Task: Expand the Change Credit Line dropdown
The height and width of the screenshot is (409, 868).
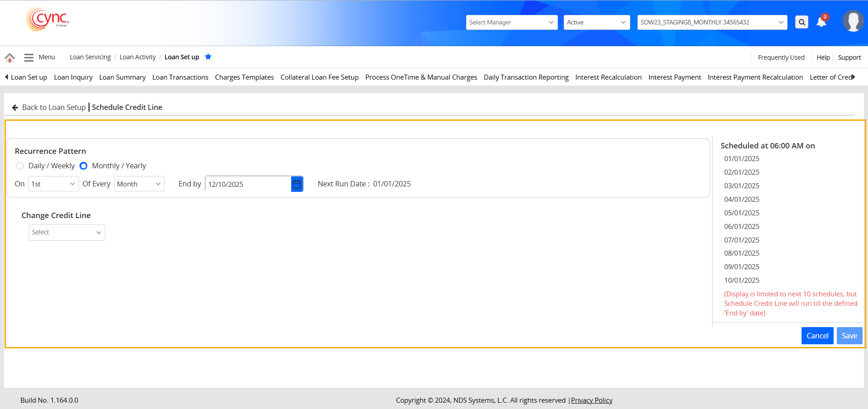Action: [67, 233]
